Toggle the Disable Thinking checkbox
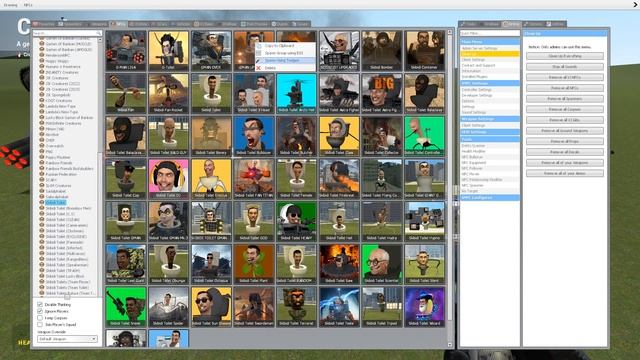This screenshot has width=640, height=360. point(40,304)
